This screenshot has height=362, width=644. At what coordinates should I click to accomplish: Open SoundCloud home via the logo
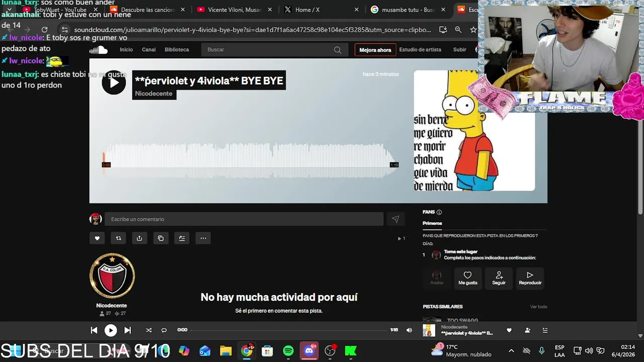click(99, 50)
